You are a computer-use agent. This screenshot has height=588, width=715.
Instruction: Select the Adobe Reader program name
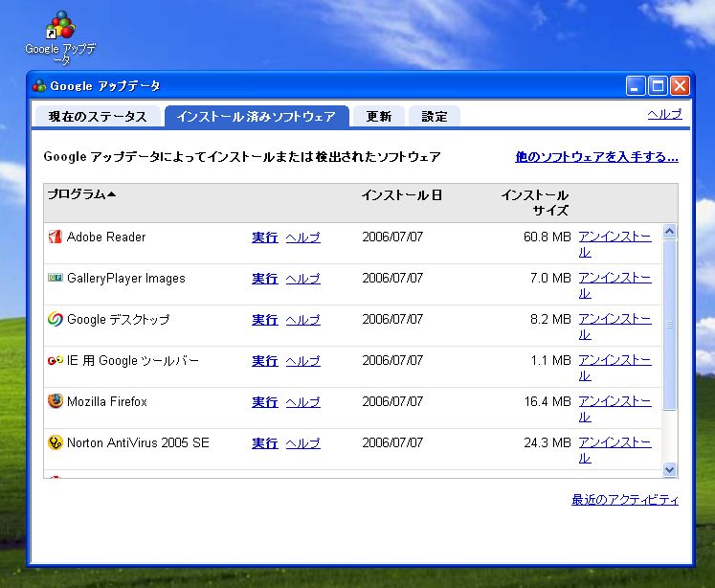tap(106, 237)
